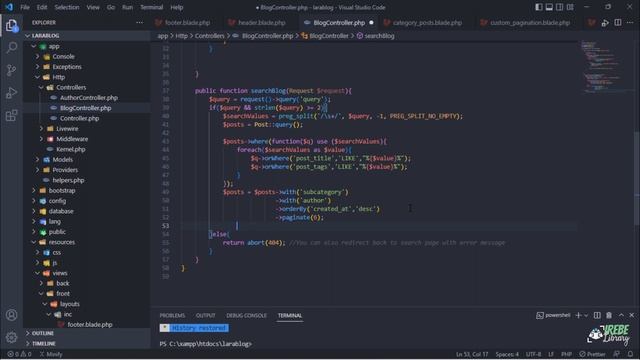Viewport: 640px width, 360px height.
Task: Open the Manage gear icon
Action: click(11, 337)
